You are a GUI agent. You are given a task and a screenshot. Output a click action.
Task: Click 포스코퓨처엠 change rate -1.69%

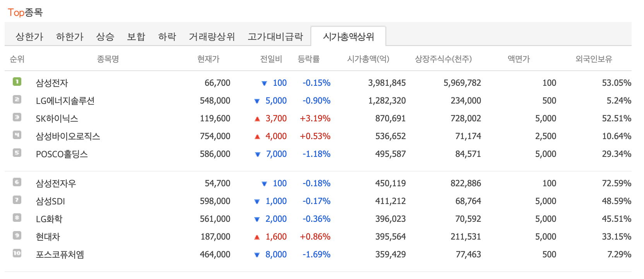point(317,254)
